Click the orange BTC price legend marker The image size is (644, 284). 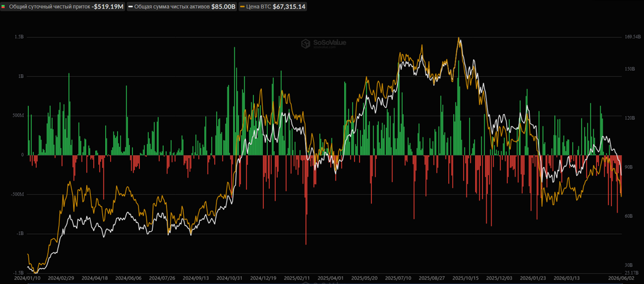tap(242, 7)
